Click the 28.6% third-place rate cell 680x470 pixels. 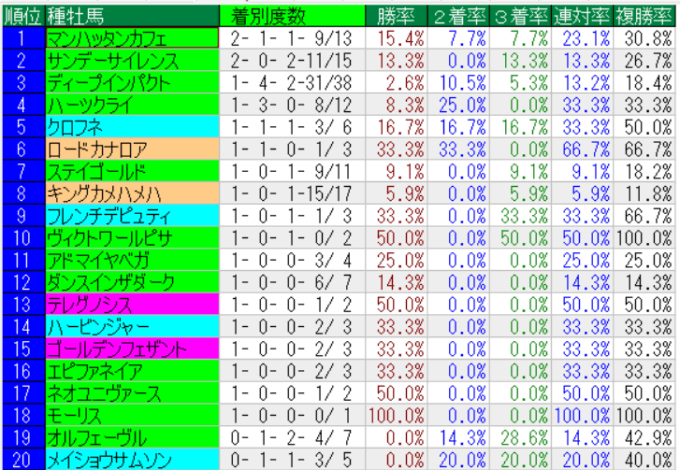pyautogui.click(x=520, y=437)
